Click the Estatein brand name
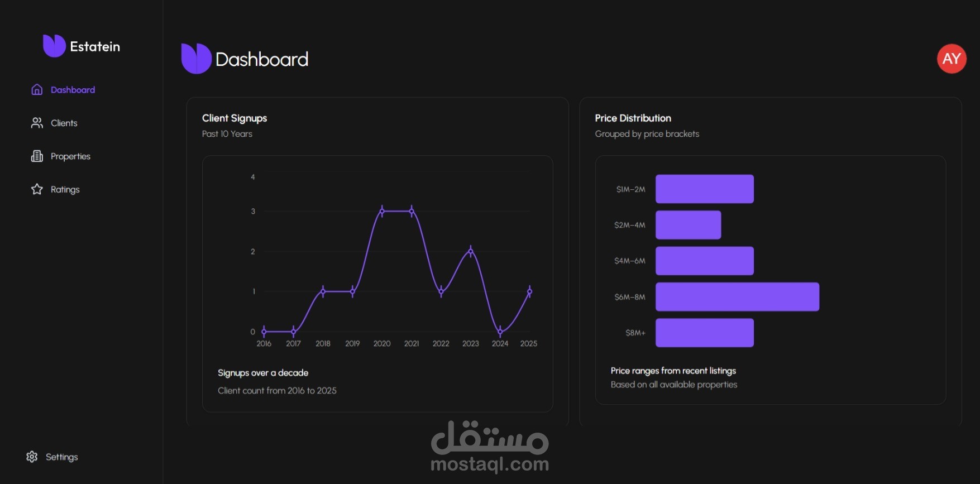The height and width of the screenshot is (484, 980). 95,46
